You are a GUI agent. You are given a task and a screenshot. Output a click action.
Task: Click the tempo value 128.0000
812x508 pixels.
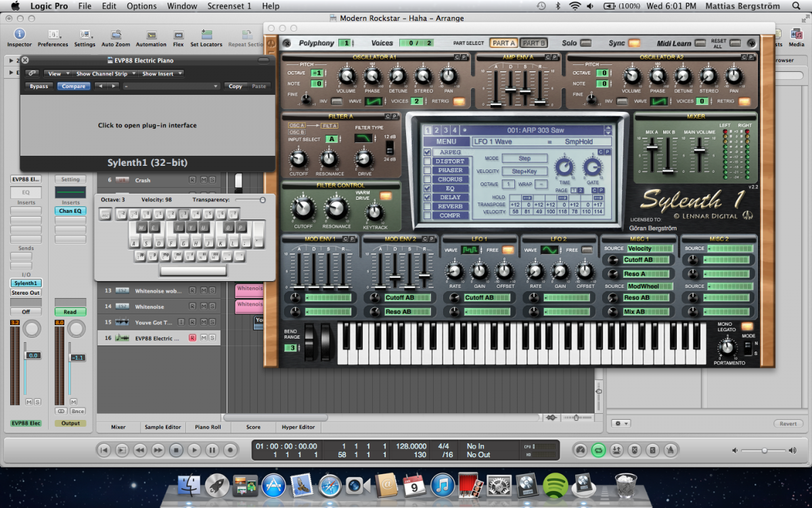coord(411,446)
